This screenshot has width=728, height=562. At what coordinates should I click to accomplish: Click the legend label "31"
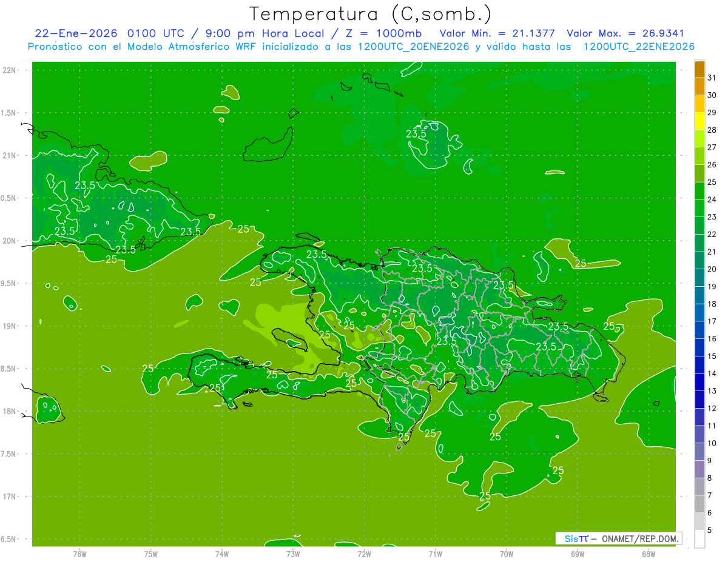click(712, 78)
